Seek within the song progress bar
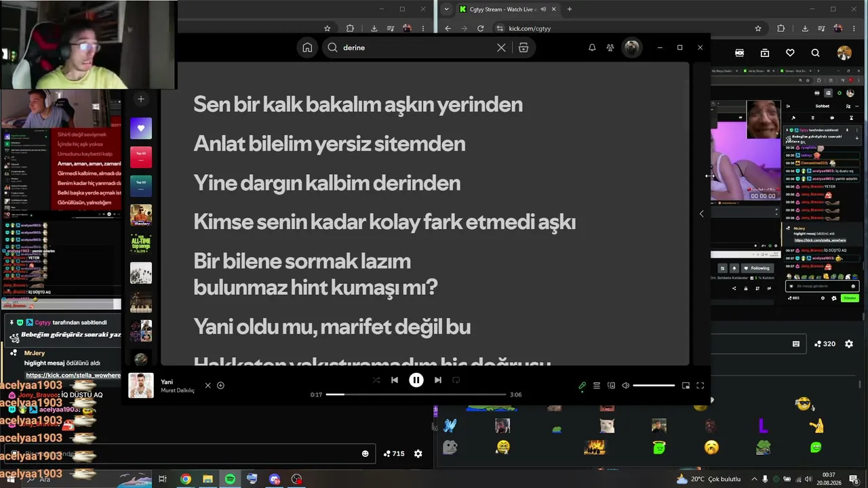The width and height of the screenshot is (868, 488). click(416, 394)
